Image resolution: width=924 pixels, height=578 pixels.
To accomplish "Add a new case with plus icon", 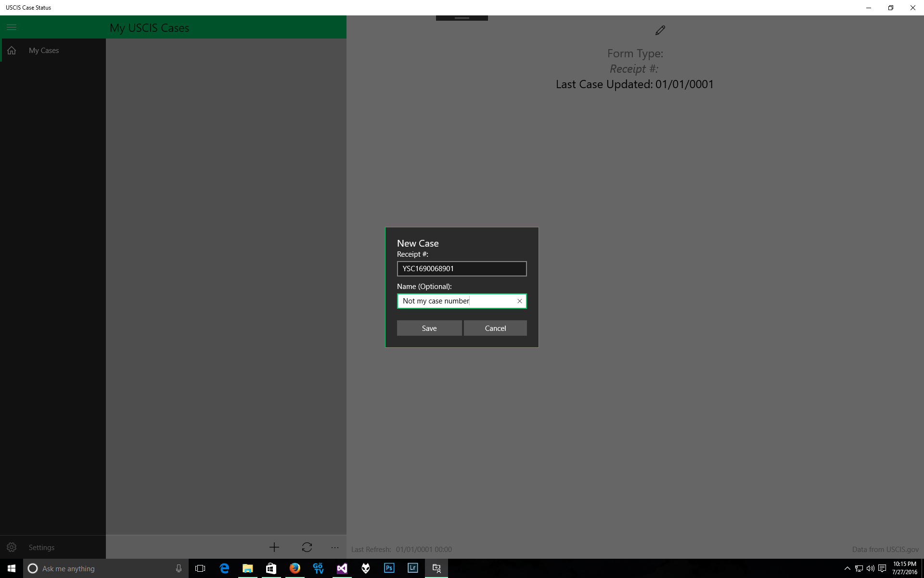I will click(274, 547).
